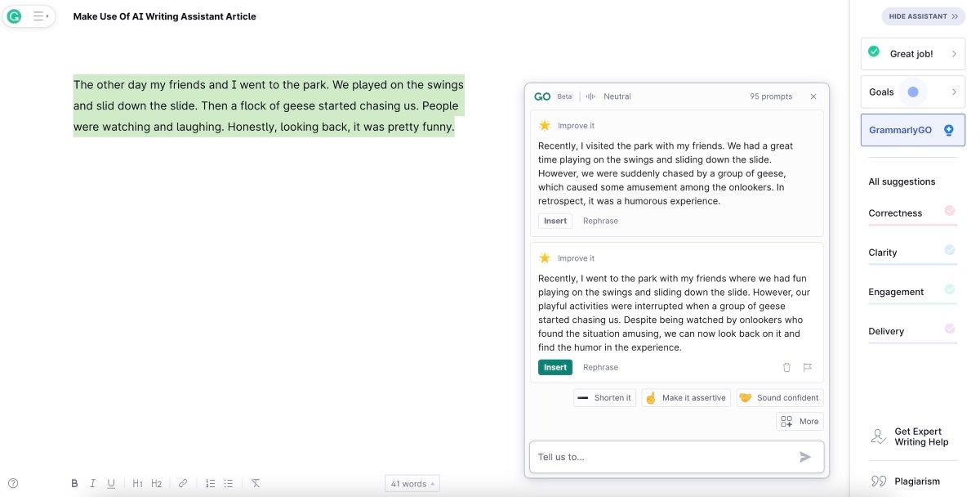Filter by Engagement suggestions
Screen dimensions: 980x497
(x=912, y=293)
